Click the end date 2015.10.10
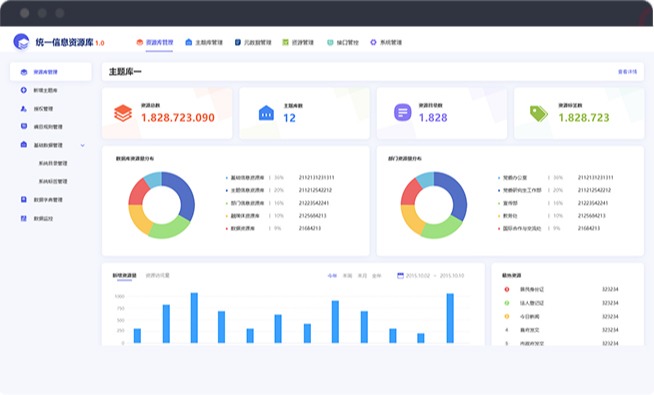 (452, 276)
